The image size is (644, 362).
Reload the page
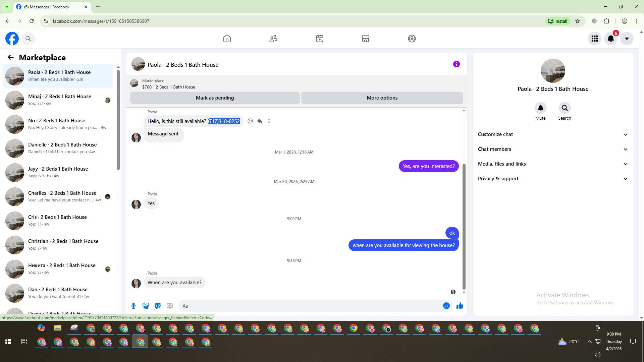pos(32,21)
